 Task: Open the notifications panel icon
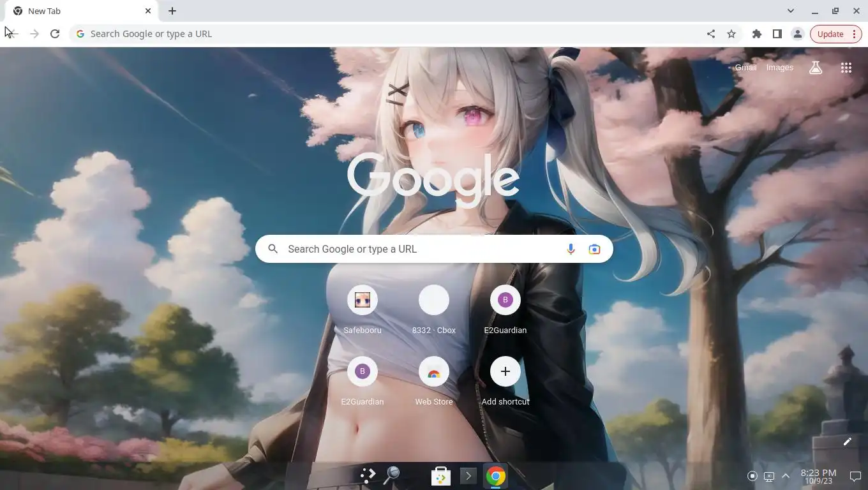pos(855,476)
